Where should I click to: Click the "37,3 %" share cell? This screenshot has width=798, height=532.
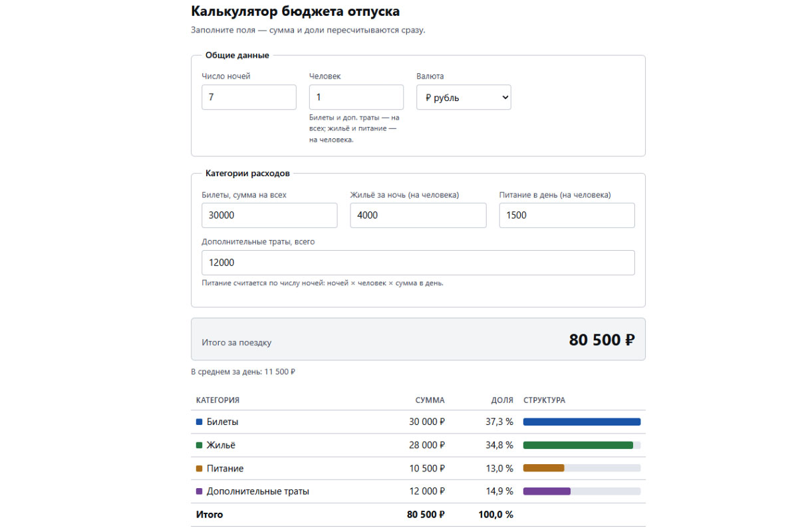(499, 422)
